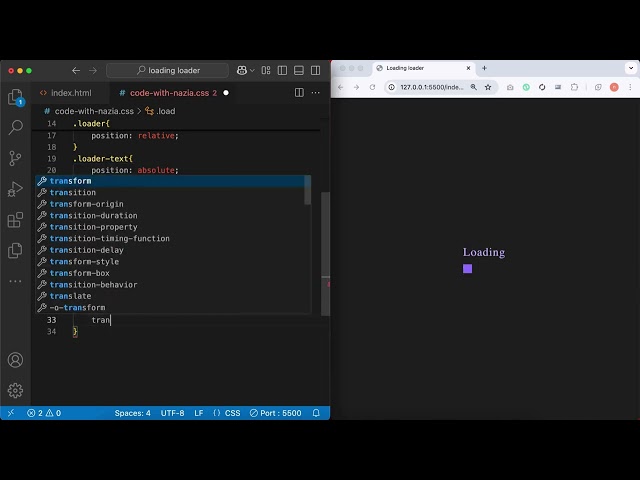
Task: Split the editor to the right
Action: coord(299,93)
